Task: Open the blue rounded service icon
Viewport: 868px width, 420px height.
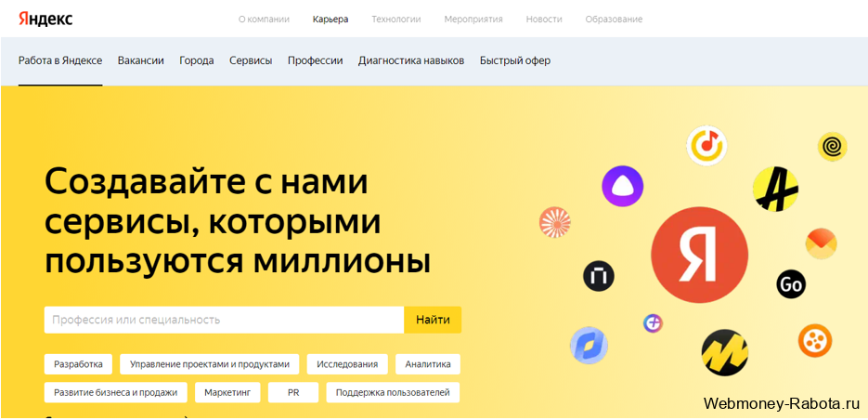Action: click(589, 345)
